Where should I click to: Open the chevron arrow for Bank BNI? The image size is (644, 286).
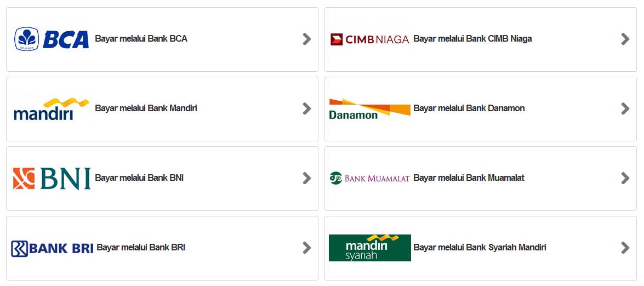(306, 178)
